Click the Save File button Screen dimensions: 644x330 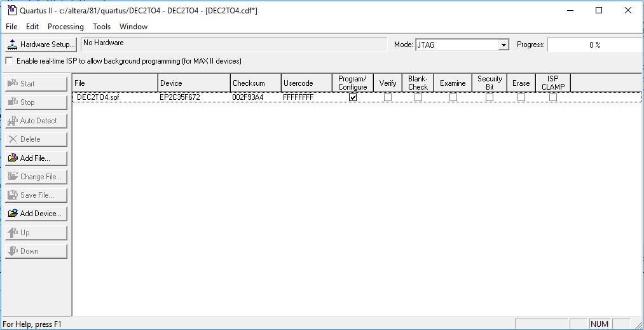pyautogui.click(x=36, y=195)
